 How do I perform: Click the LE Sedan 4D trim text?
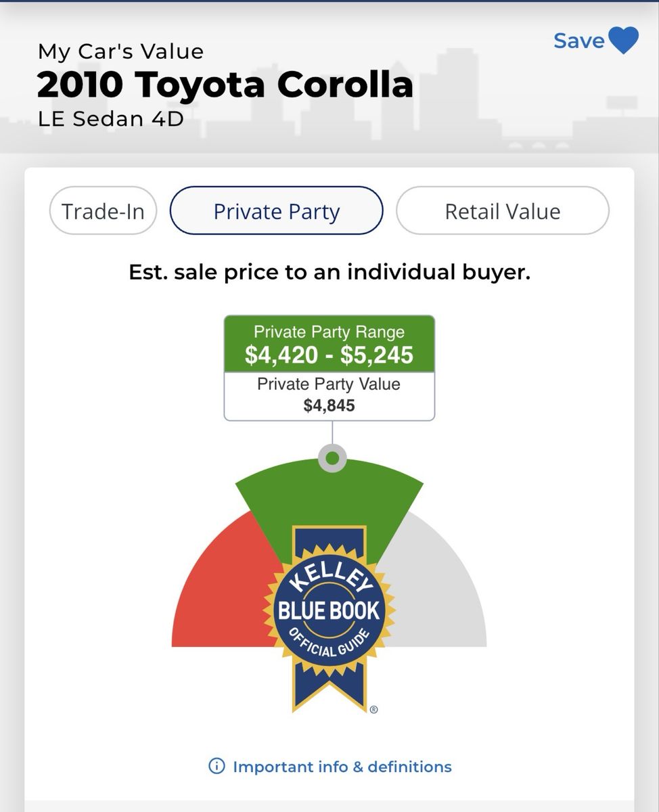pyautogui.click(x=110, y=118)
